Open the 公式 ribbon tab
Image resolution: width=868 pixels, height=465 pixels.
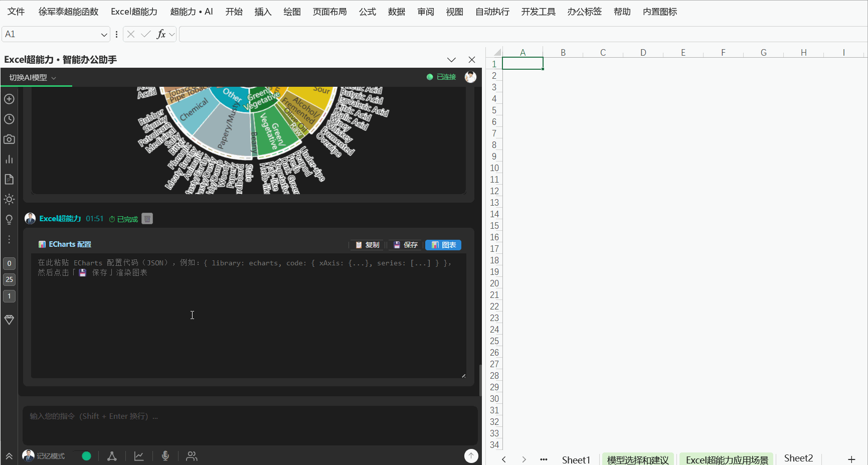coord(368,12)
